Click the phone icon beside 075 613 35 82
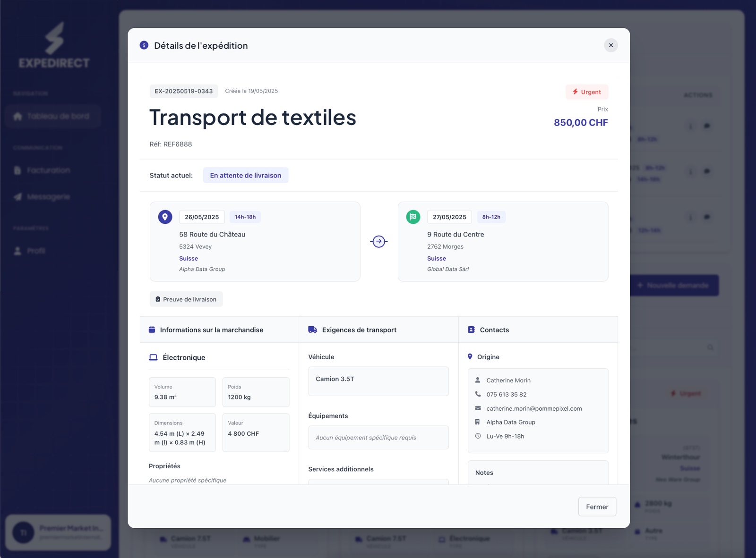The height and width of the screenshot is (558, 756). tap(478, 394)
